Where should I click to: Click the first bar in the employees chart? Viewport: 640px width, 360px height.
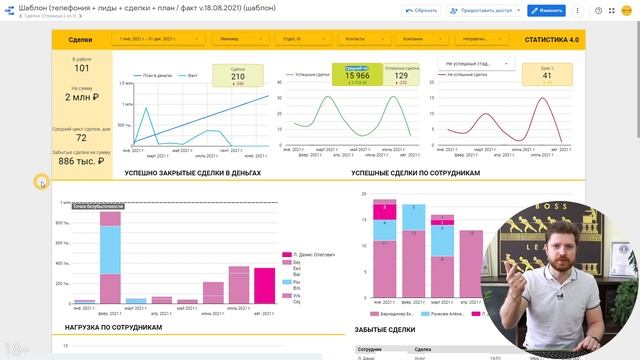point(384,248)
